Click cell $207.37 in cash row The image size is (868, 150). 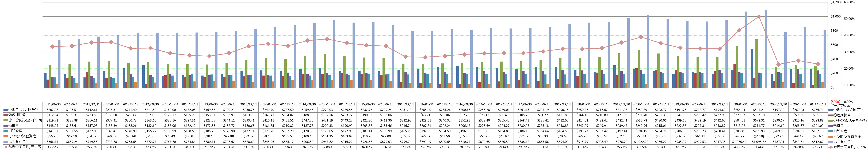52,110
